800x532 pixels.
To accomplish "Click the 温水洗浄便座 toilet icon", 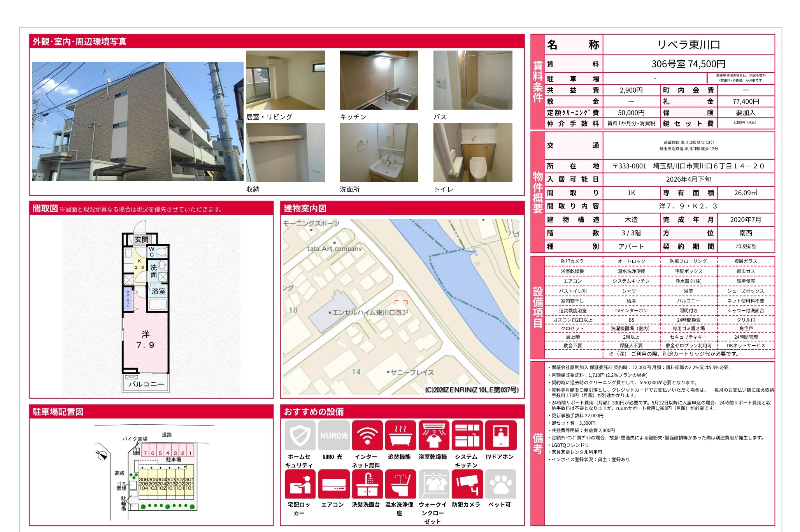I will pos(400,484).
